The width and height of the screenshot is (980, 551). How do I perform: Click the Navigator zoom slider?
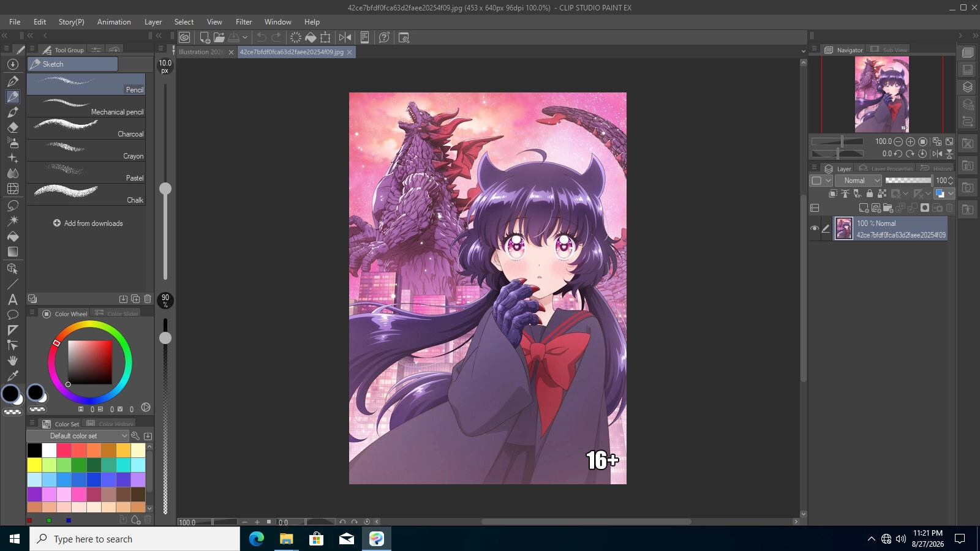837,141
